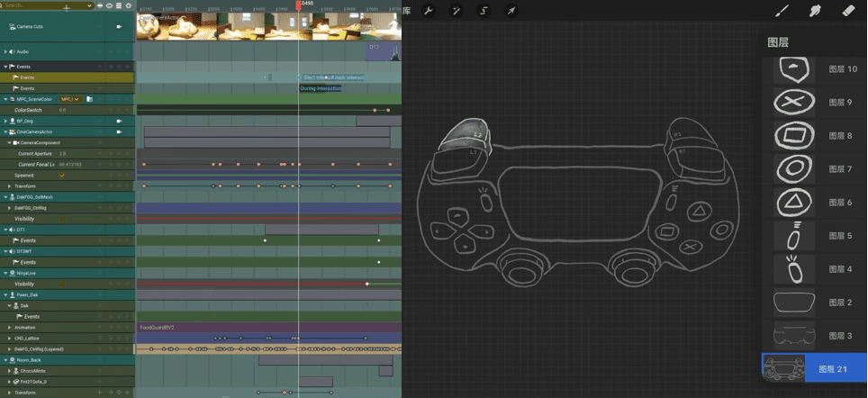Add key with plus on bottom Transform row
868x398 pixels.
100,393
